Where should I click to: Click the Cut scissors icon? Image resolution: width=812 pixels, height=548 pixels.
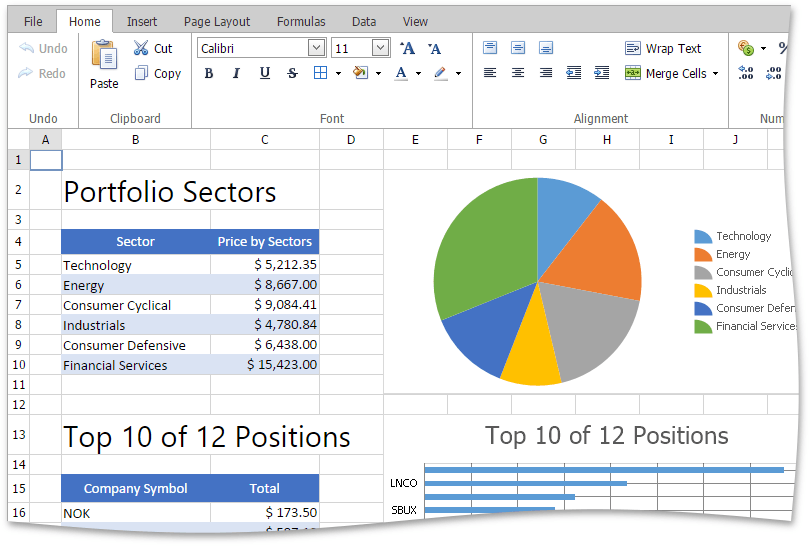click(140, 48)
